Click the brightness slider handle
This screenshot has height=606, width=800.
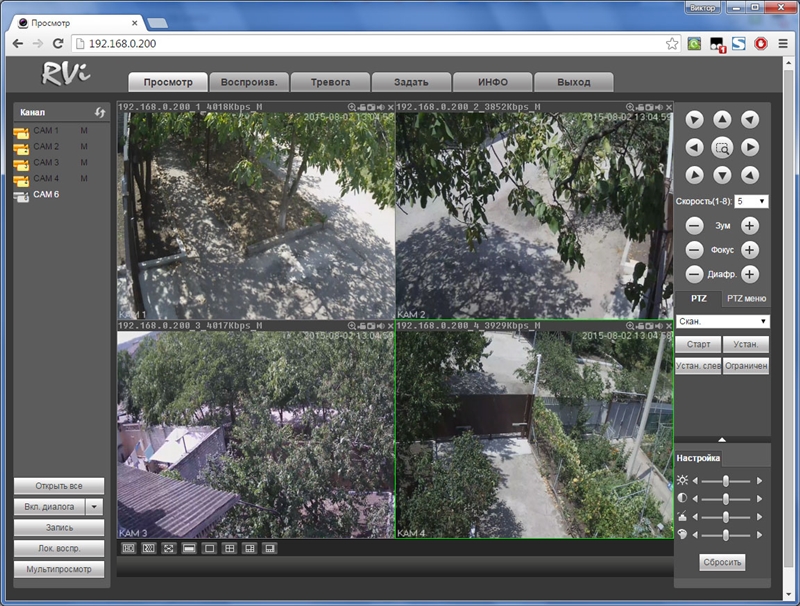coord(725,481)
